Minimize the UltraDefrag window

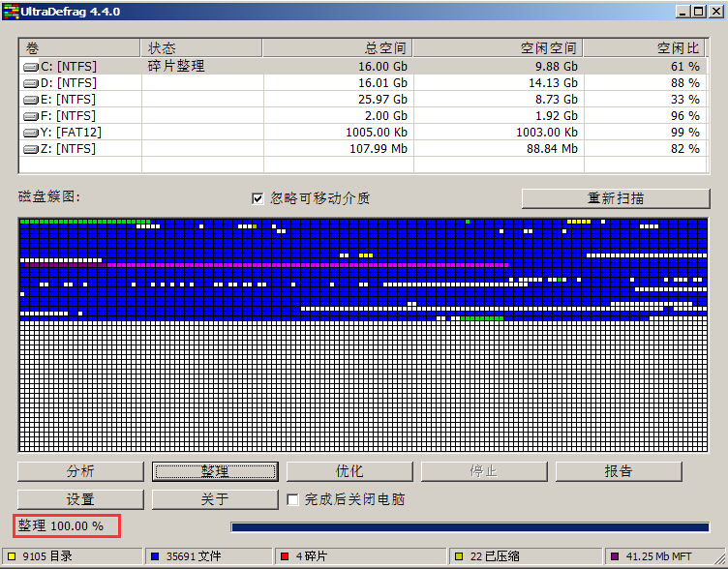[682, 12]
